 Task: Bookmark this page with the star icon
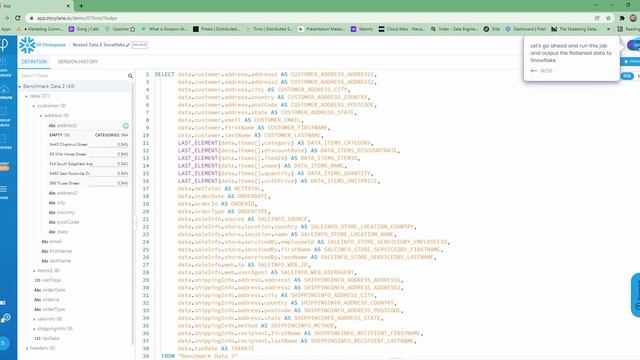609,18
